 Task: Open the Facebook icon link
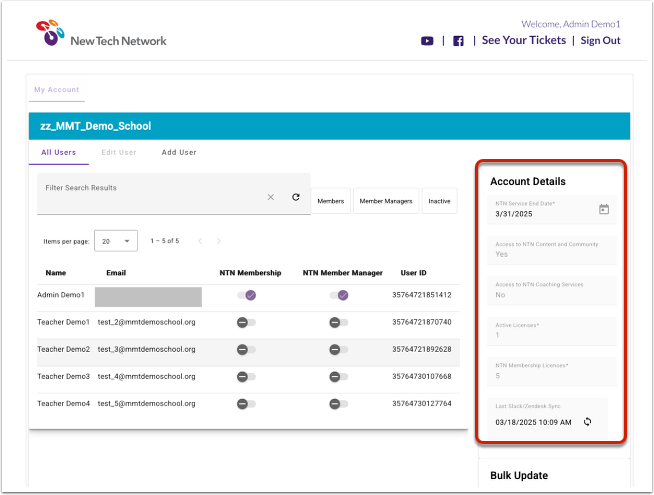[x=458, y=41]
